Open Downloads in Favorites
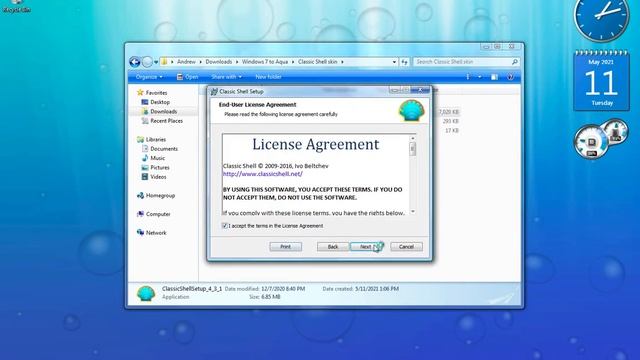This screenshot has height=360, width=640. pyautogui.click(x=163, y=111)
